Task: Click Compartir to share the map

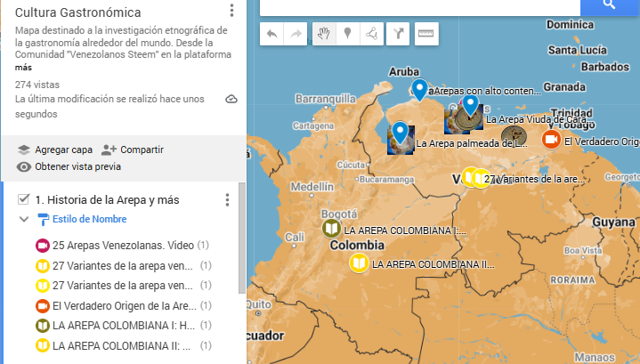Action: point(133,150)
